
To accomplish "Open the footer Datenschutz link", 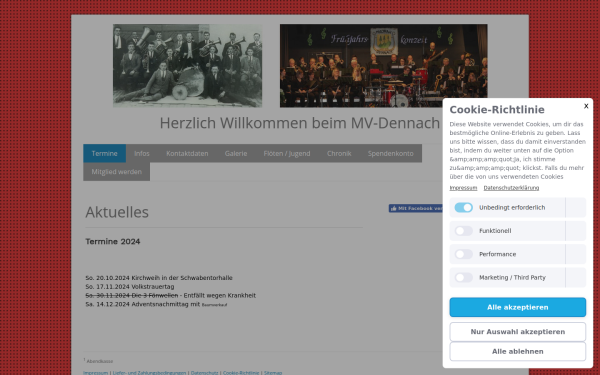I will tap(204, 372).
